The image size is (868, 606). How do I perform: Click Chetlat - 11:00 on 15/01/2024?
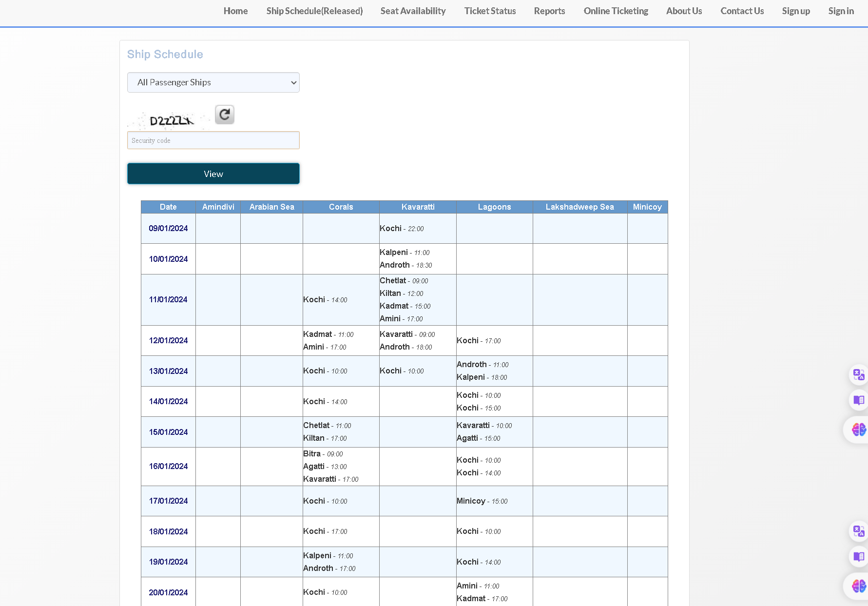click(327, 425)
